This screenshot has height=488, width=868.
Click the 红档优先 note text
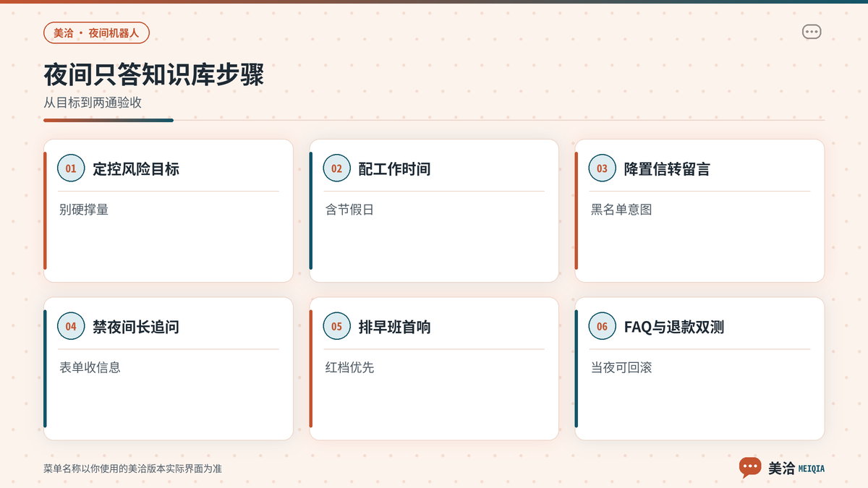tap(349, 368)
